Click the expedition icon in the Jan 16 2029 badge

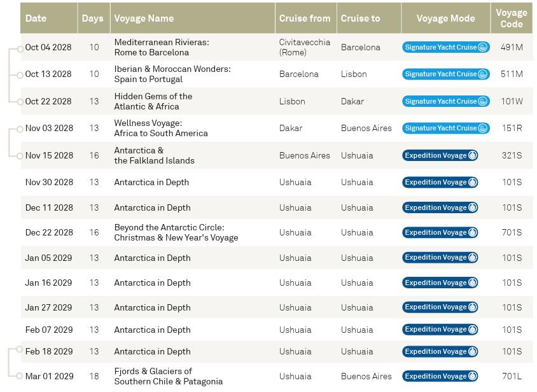pyautogui.click(x=473, y=283)
